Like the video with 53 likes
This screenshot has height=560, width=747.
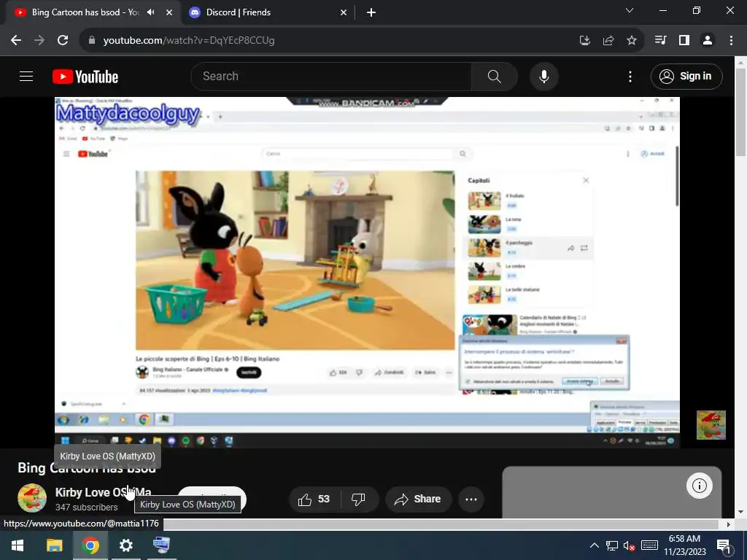(x=314, y=499)
